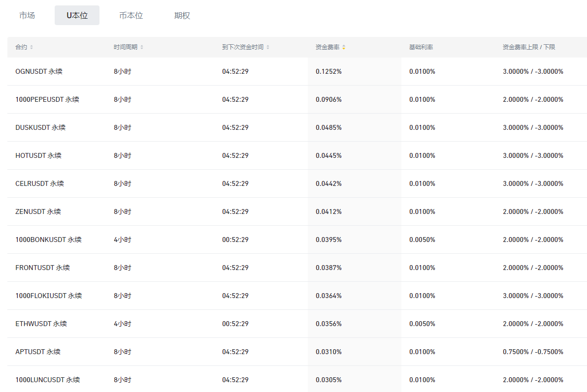Image resolution: width=587 pixels, height=392 pixels.
Task: Switch to the 市场 tab
Action: click(27, 15)
